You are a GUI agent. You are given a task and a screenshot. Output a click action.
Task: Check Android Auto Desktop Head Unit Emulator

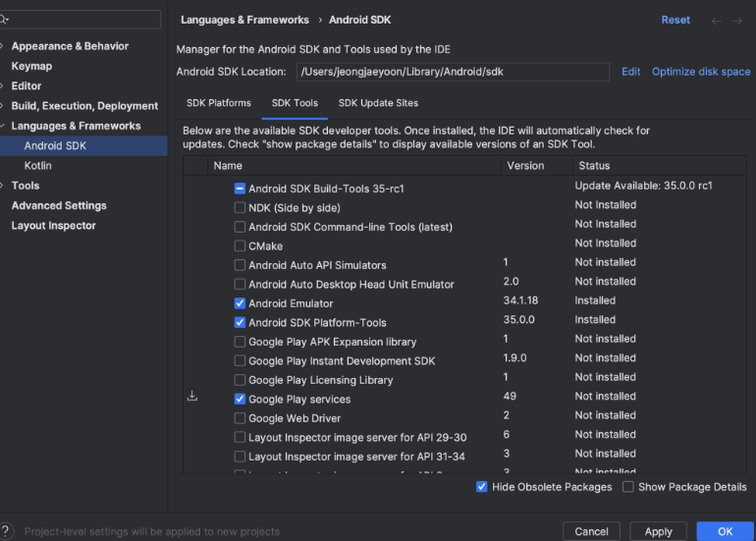tap(240, 285)
